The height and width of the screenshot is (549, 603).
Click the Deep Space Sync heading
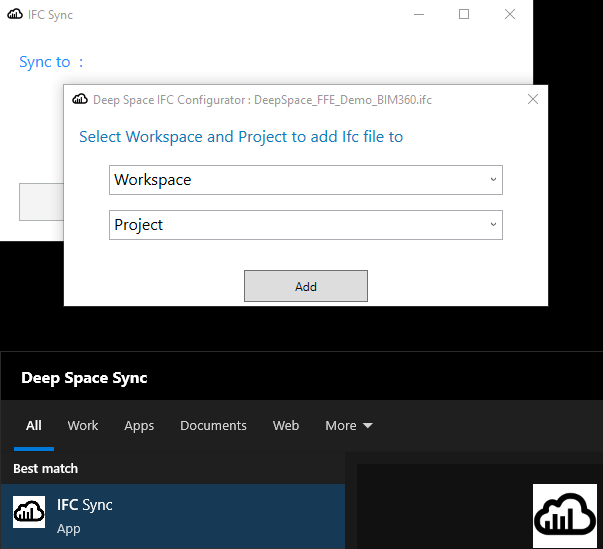point(84,378)
